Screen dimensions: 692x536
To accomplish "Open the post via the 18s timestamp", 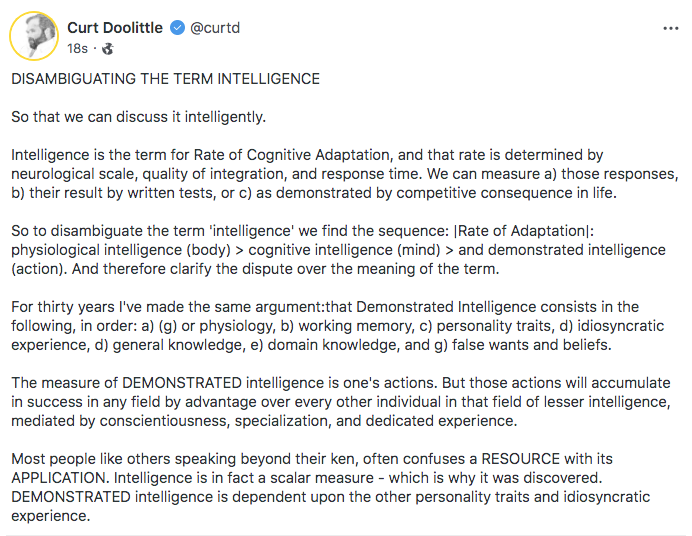I will pos(77,48).
